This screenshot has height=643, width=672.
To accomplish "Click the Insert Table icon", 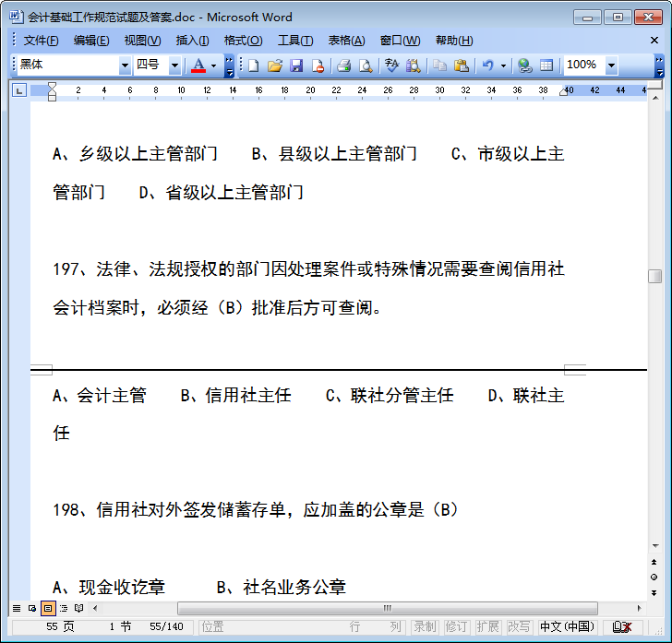I will pyautogui.click(x=546, y=65).
